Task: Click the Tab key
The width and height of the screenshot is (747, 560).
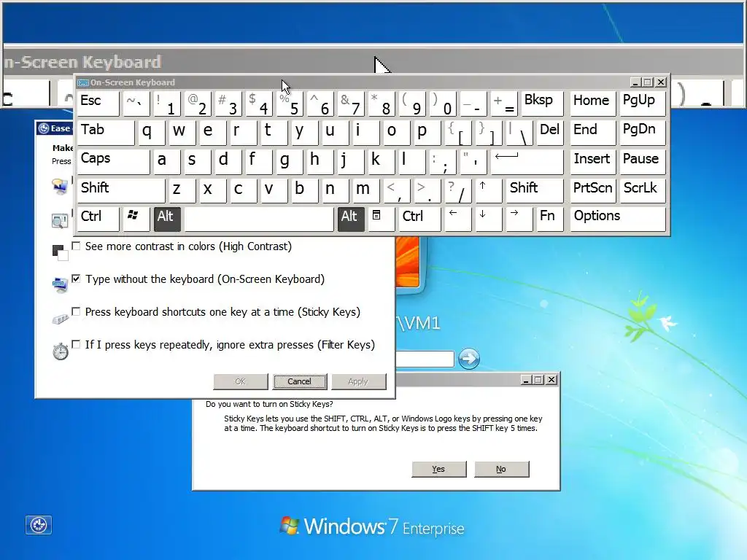Action: 106,133
